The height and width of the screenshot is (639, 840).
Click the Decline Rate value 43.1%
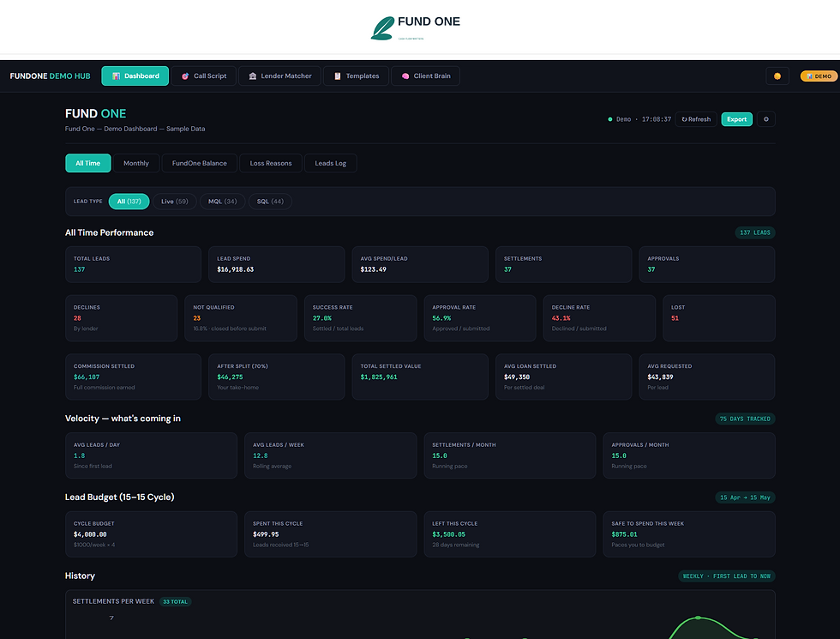pos(561,318)
